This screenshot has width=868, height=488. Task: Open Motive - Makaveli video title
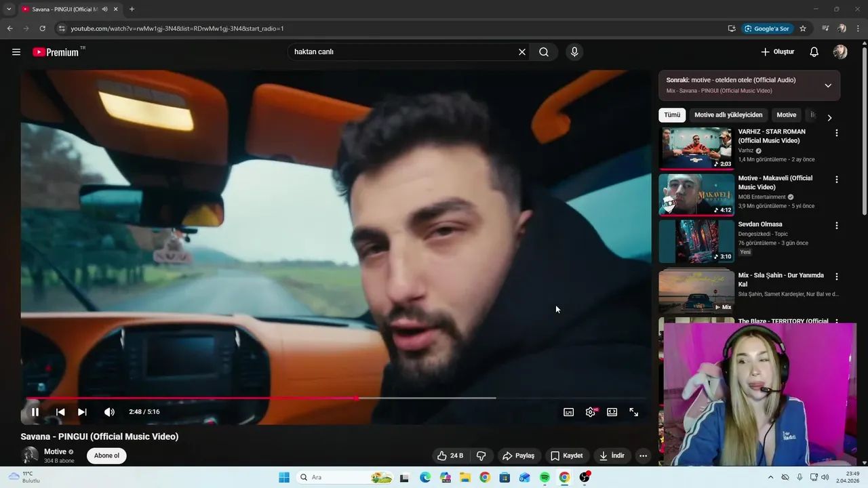point(775,182)
